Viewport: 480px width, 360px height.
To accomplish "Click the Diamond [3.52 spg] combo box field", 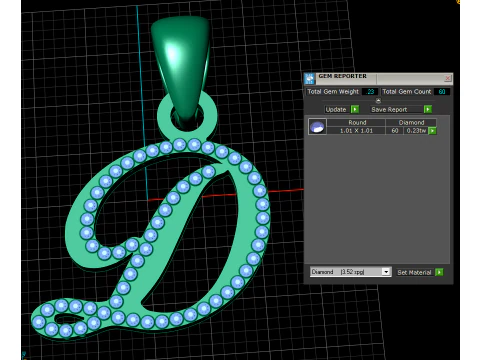I will (x=350, y=272).
